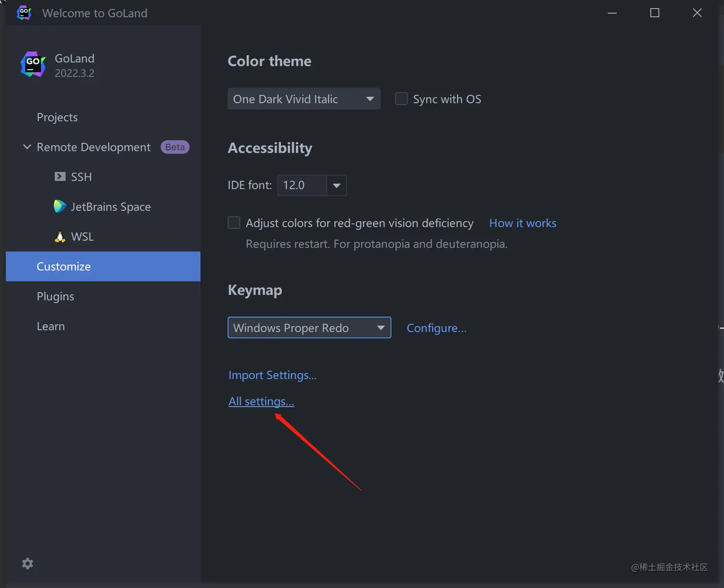Enable Sync with OS checkbox

[x=401, y=99]
